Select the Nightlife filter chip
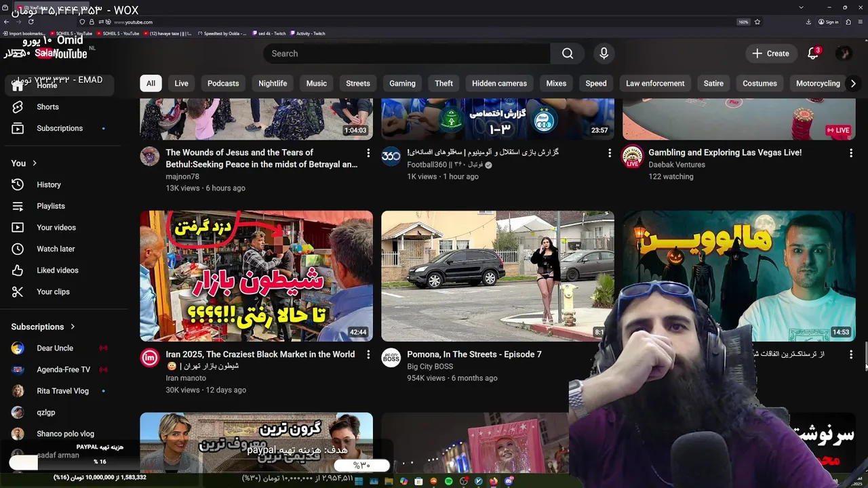The width and height of the screenshot is (868, 488). (273, 83)
